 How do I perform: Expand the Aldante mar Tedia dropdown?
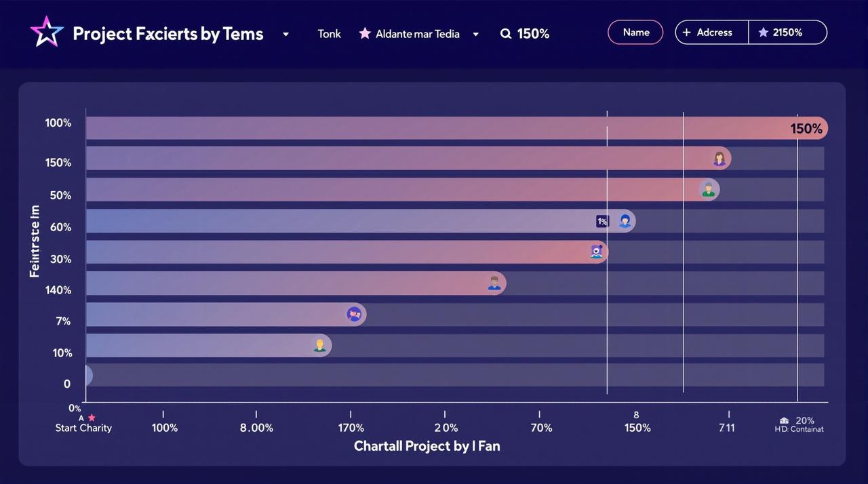point(475,35)
